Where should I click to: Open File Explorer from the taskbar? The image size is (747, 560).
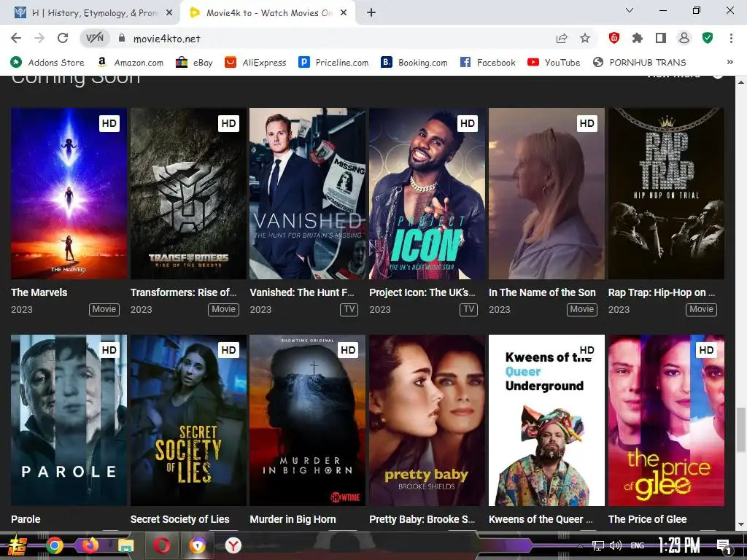(126, 545)
